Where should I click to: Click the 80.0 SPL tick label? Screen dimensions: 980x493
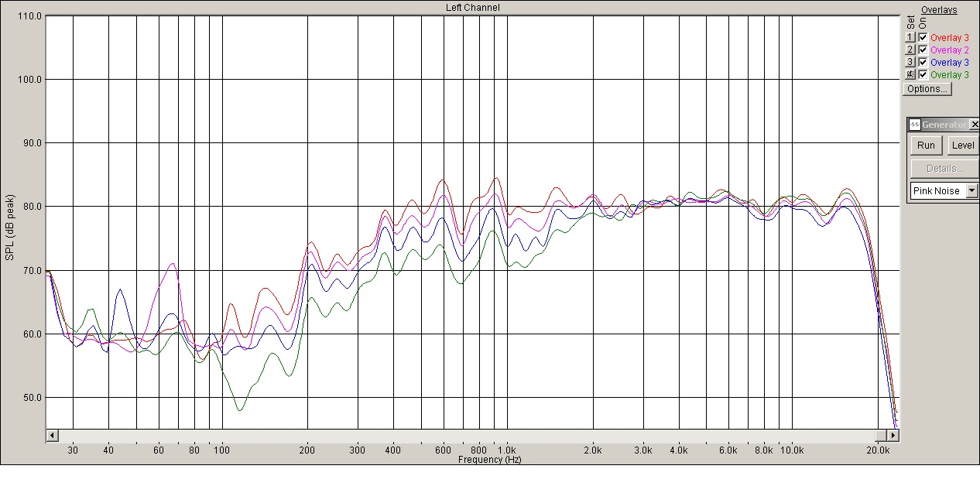[32, 207]
